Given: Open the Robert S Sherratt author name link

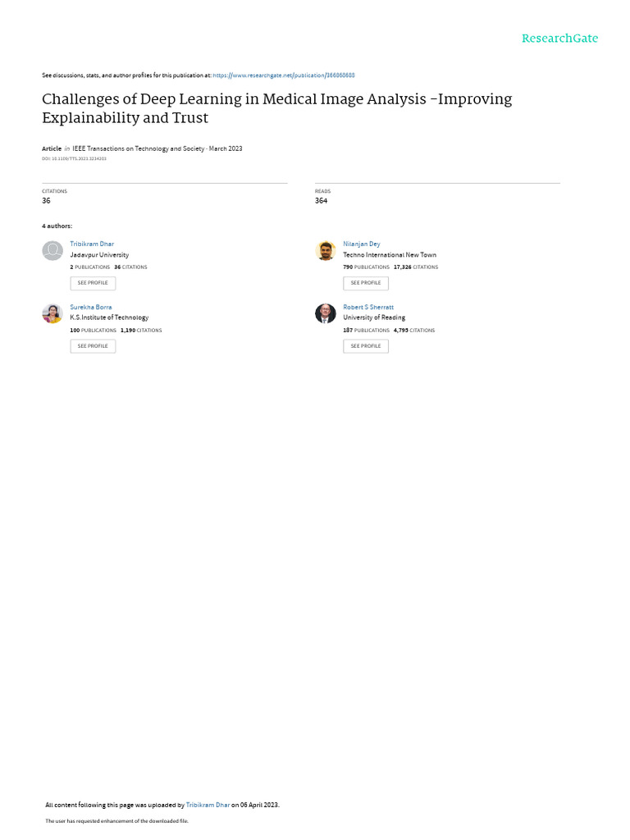Looking at the screenshot, I should 368,307.
